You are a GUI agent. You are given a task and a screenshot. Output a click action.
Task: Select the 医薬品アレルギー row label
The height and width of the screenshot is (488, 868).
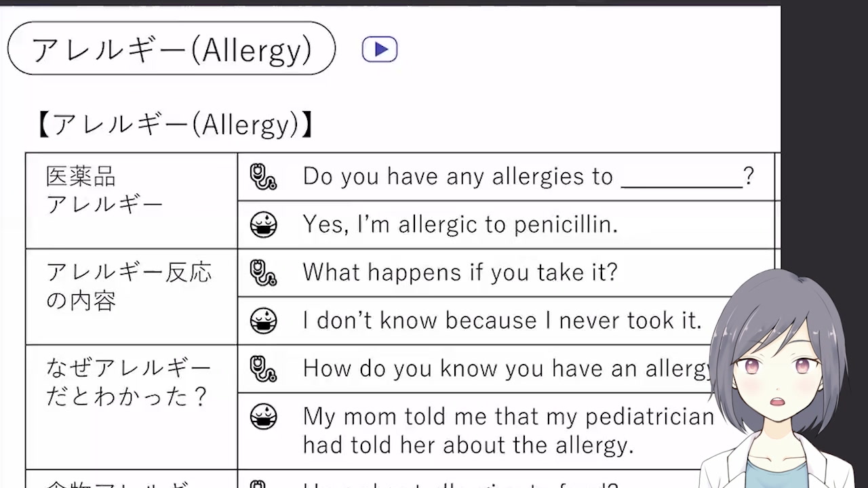pyautogui.click(x=104, y=190)
